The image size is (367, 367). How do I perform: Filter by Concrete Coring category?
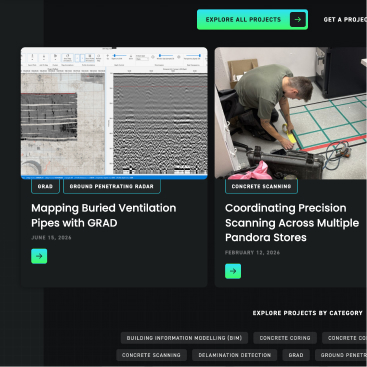click(x=285, y=338)
